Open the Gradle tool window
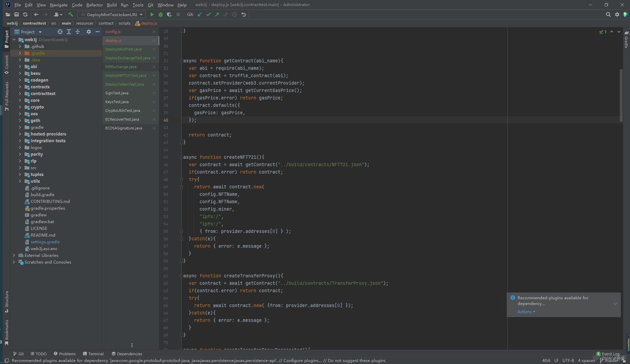Screen dimensions: 630x364 pos(626,39)
